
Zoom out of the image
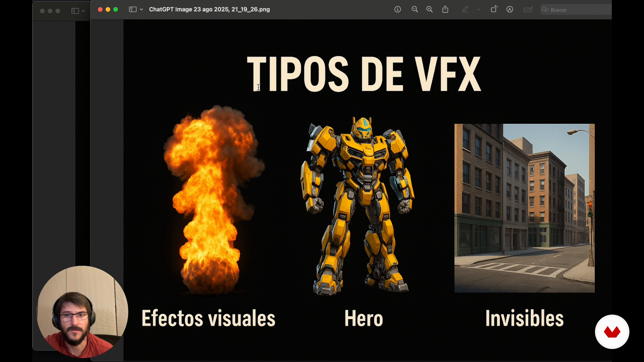[415, 10]
